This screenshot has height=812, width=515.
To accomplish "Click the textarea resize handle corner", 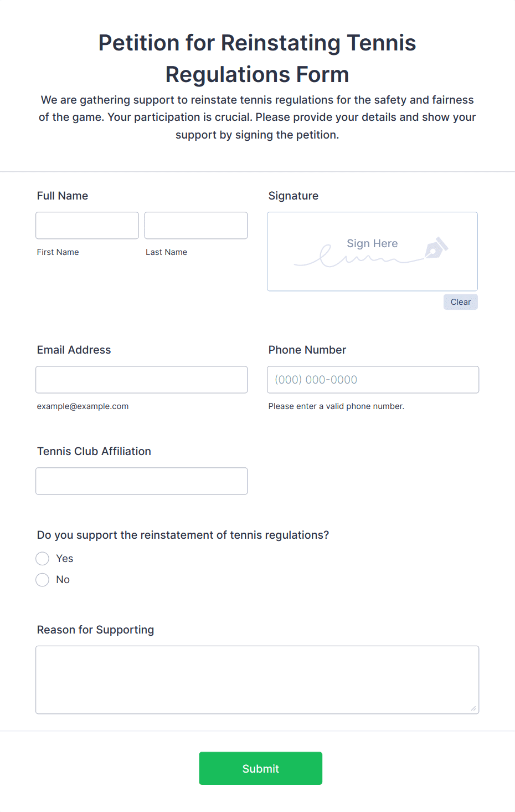I will [x=473, y=708].
